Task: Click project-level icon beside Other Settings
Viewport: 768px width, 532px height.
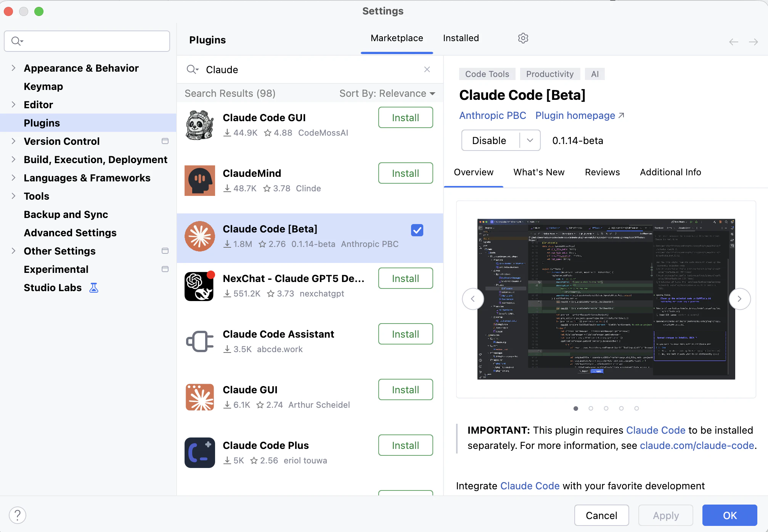Action: [x=165, y=251]
